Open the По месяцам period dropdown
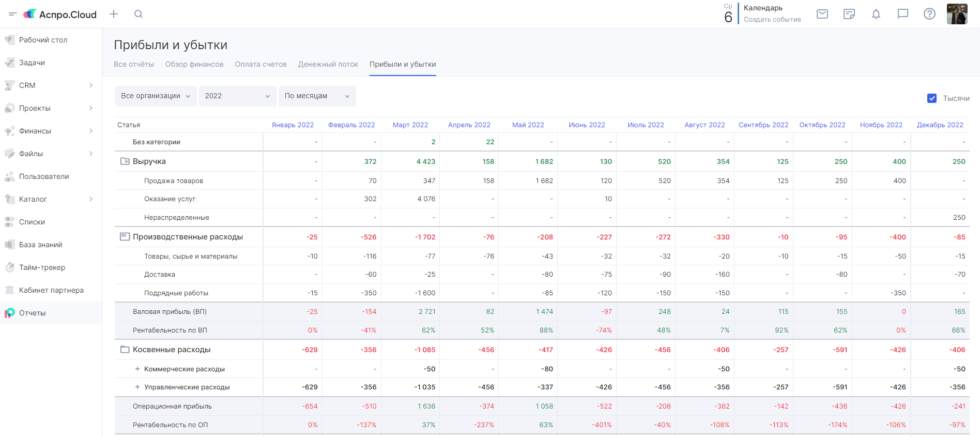Viewport: 980px width, 437px height. tap(317, 96)
